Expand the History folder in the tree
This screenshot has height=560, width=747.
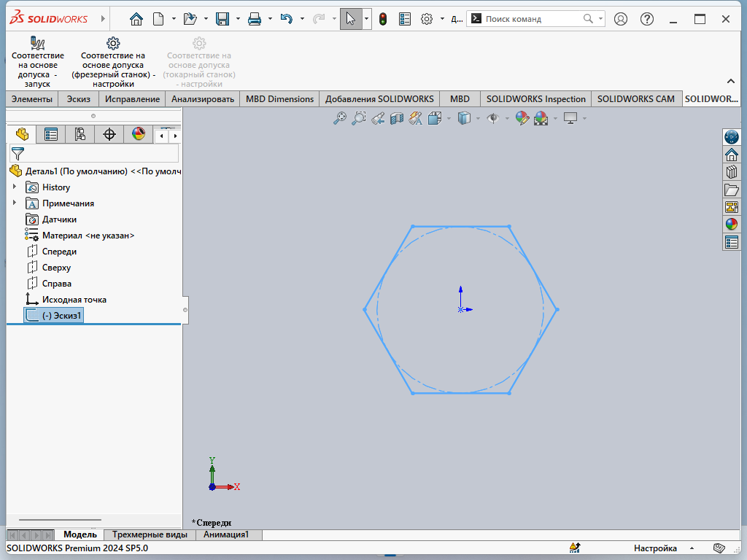[15, 187]
